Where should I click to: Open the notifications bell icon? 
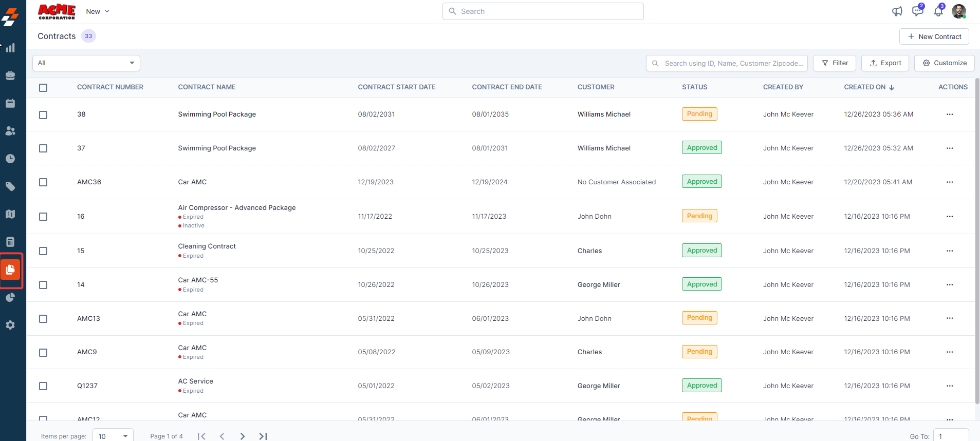point(938,11)
